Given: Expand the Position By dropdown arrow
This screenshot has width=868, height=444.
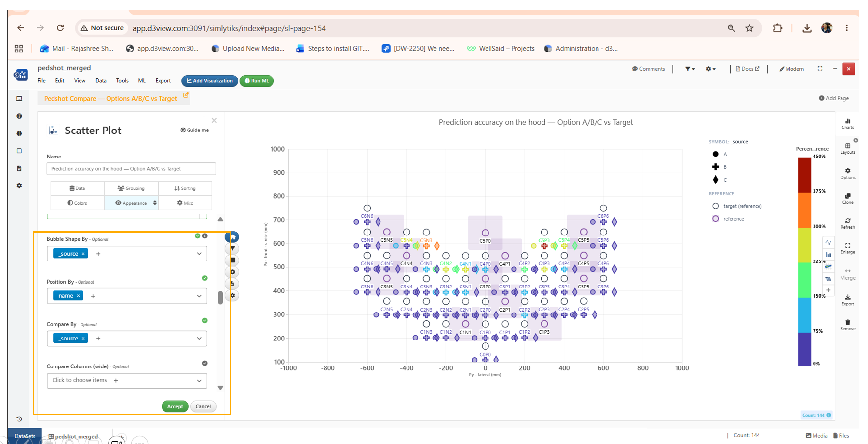Looking at the screenshot, I should (x=199, y=296).
